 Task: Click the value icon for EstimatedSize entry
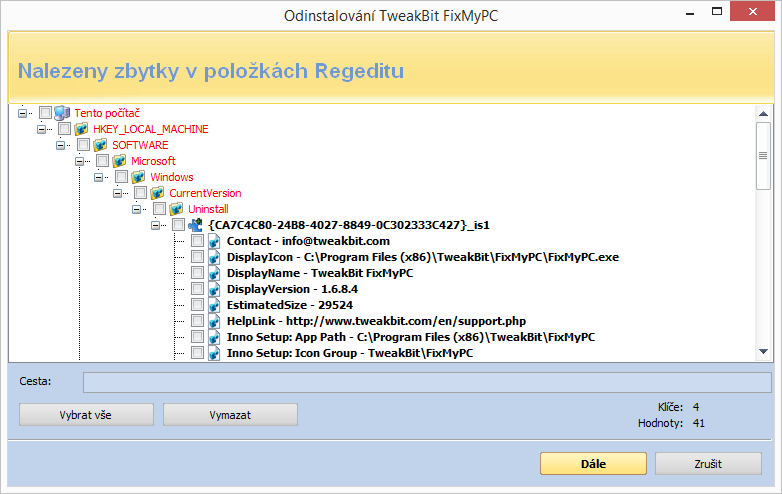[x=214, y=305]
